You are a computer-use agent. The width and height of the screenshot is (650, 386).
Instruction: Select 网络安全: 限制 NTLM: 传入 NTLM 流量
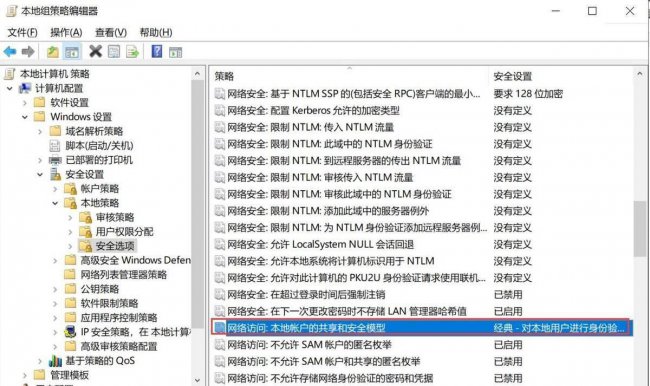click(x=310, y=127)
